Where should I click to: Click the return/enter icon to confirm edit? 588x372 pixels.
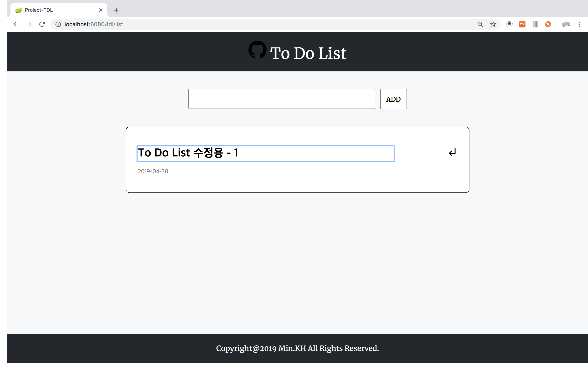click(451, 152)
